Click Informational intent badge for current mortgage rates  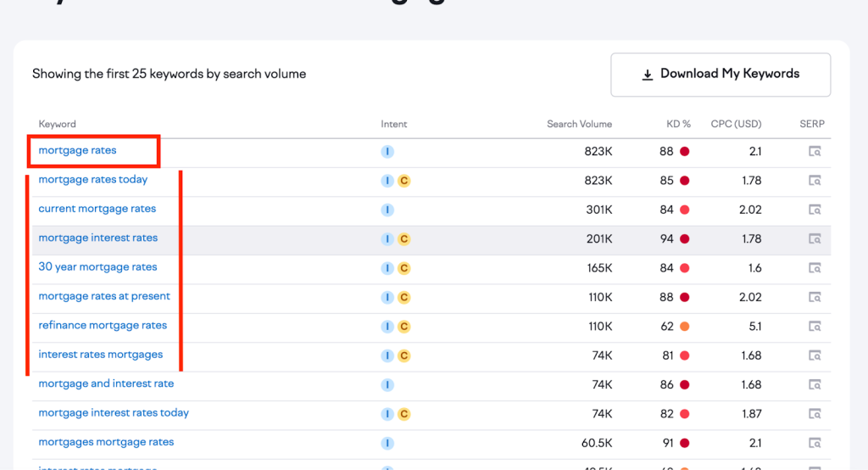point(387,210)
